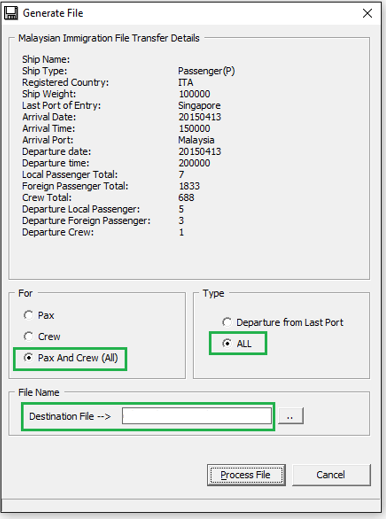The width and height of the screenshot is (386, 520).
Task: Click the 'Departure date:' label
Action: pos(56,152)
